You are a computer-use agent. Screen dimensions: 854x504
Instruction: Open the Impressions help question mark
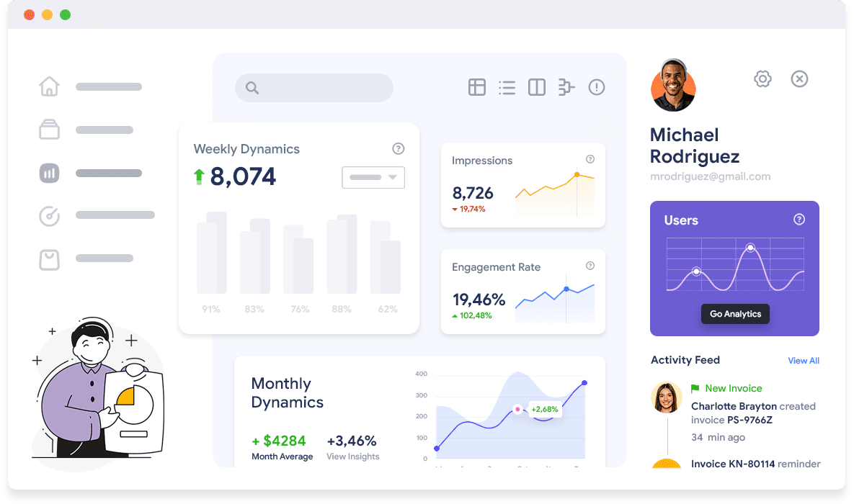click(x=590, y=159)
